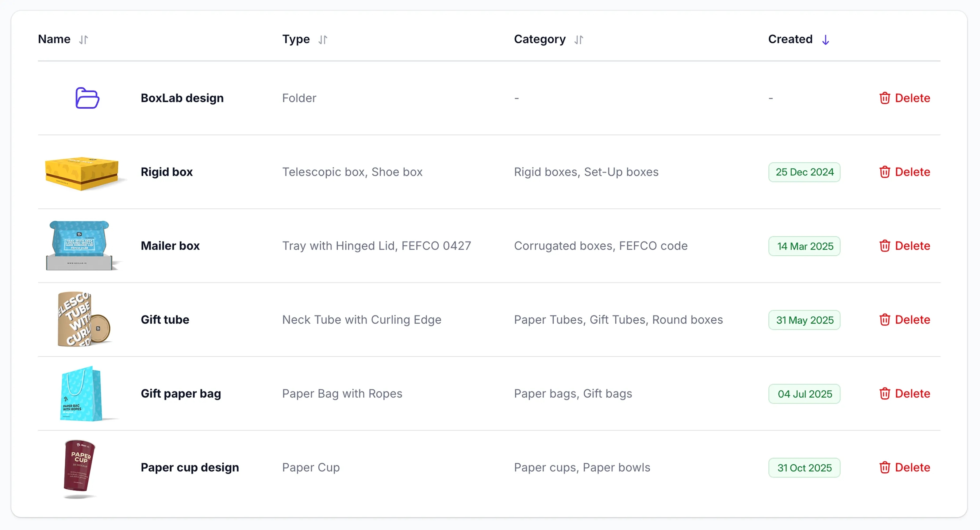The width and height of the screenshot is (980, 530).
Task: Click the sort icon beside Name header
Action: 84,39
